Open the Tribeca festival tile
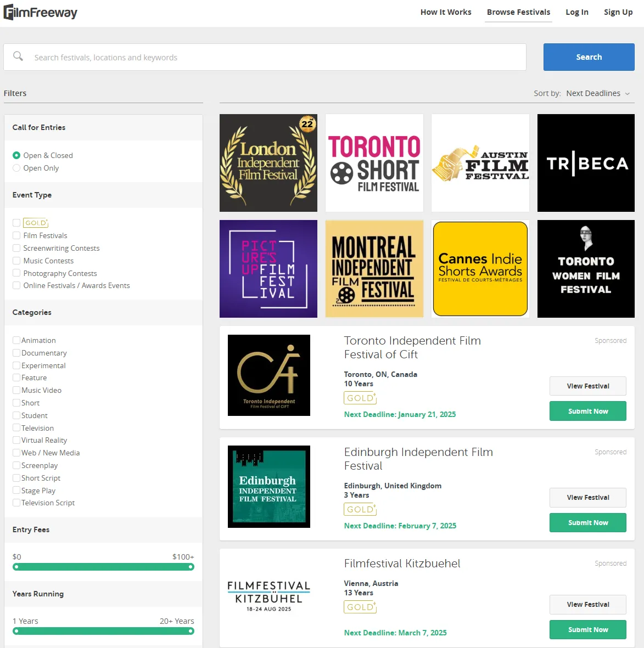The height and width of the screenshot is (648, 644). (586, 163)
